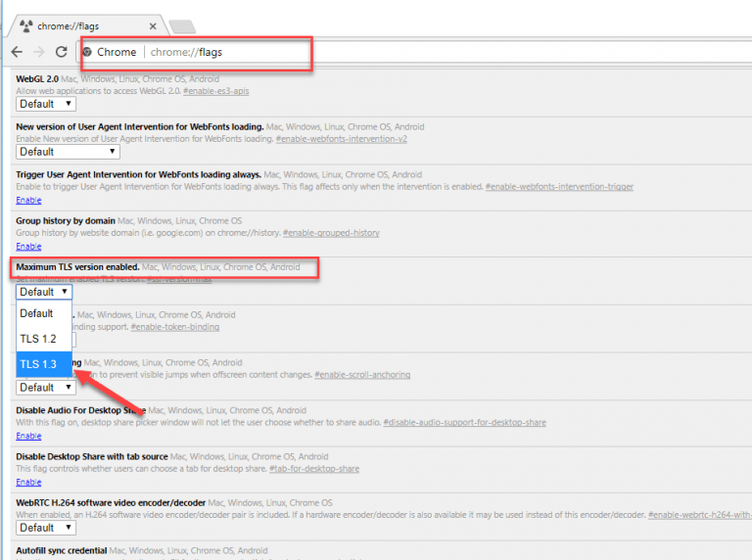Open the WebGL 2.0 Default dropdown
Screen dimensions: 752x560
46,104
